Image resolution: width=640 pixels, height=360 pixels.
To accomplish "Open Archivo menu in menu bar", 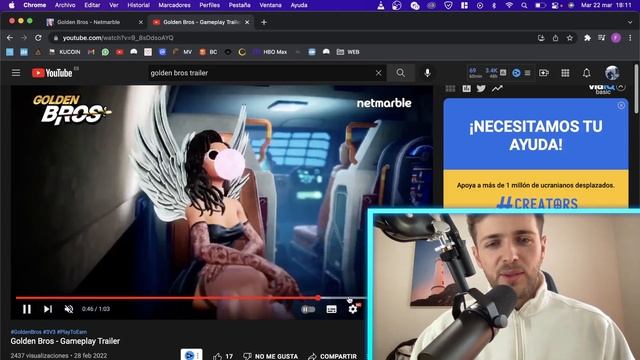I will (x=65, y=5).
